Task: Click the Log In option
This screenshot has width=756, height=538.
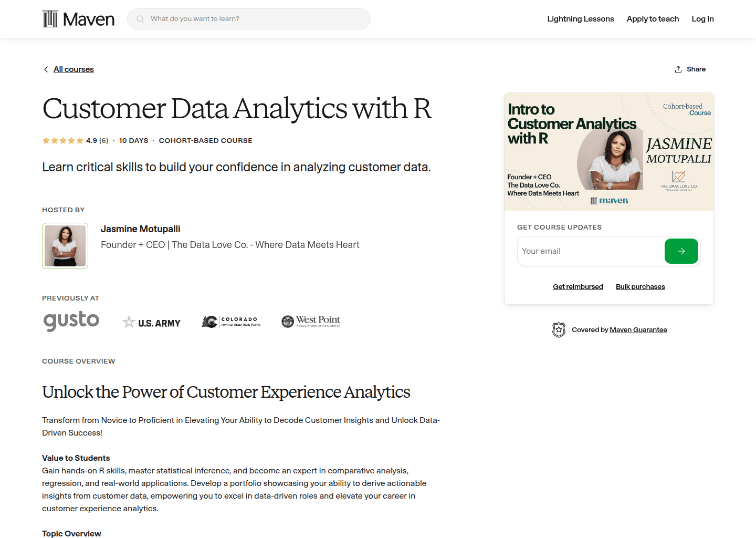Action: (x=702, y=18)
